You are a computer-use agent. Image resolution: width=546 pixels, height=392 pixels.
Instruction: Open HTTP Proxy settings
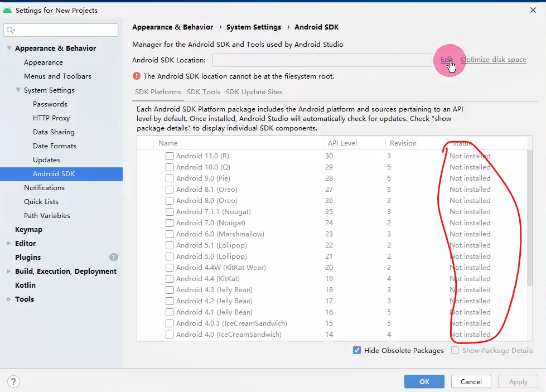click(51, 118)
